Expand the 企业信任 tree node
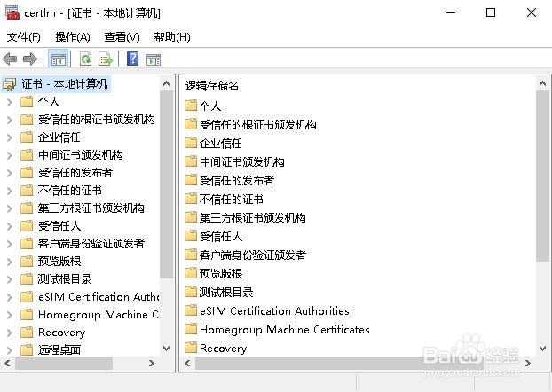Image resolution: width=552 pixels, height=392 pixels. (x=10, y=137)
